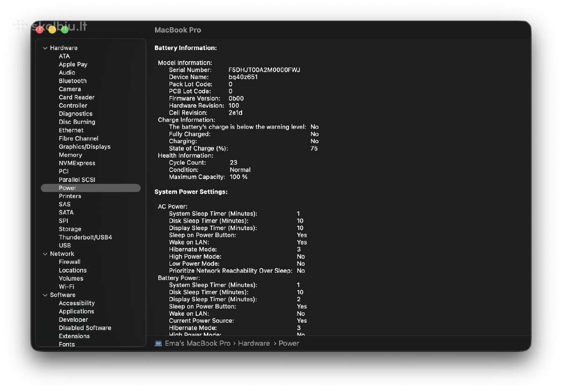Select Fonts under Software

(x=67, y=344)
